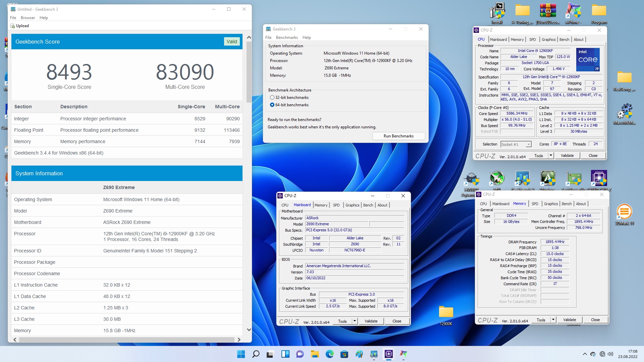The width and height of the screenshot is (644, 362).
Task: Switch to Bench tab in CPU-Z processor window
Action: tap(564, 40)
